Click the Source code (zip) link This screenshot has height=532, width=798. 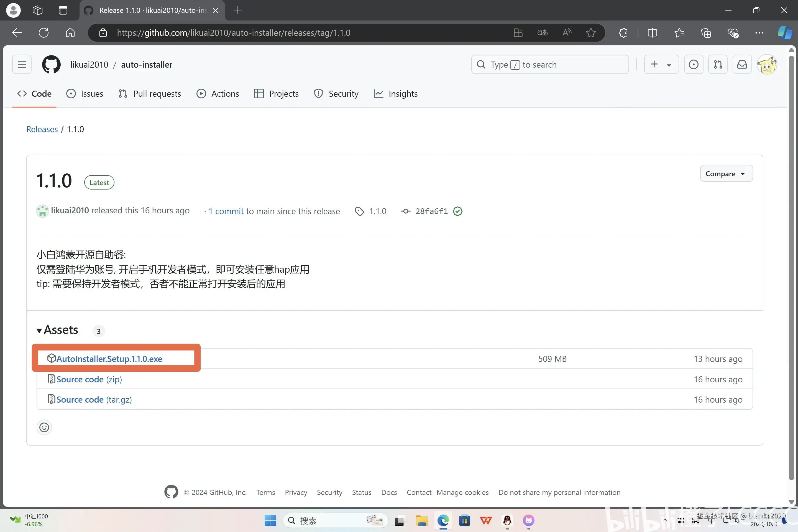[89, 379]
